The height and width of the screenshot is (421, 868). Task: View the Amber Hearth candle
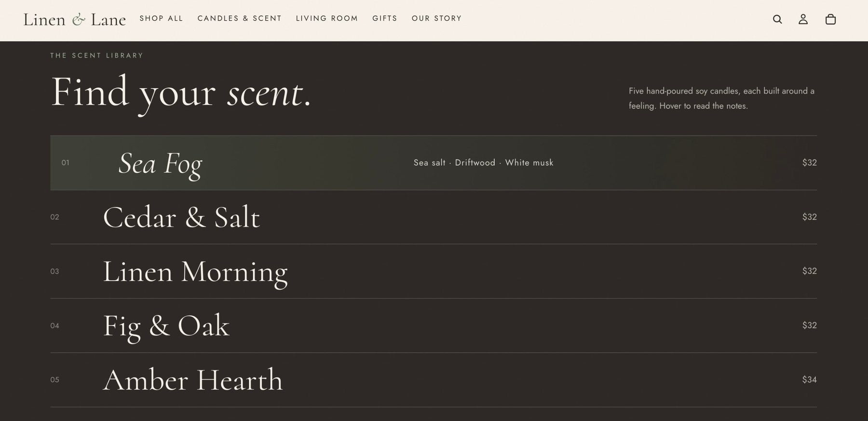(x=434, y=380)
